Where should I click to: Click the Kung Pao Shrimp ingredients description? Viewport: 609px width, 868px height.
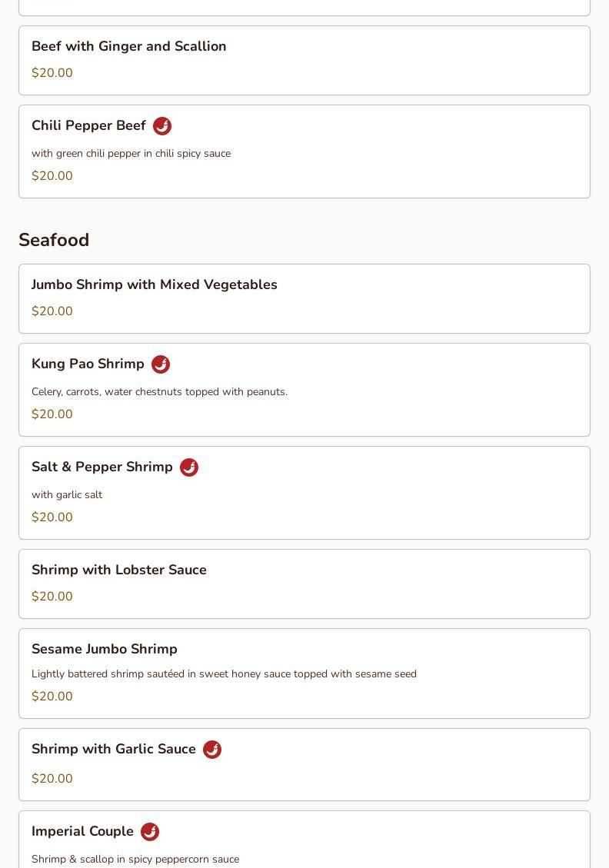(159, 391)
